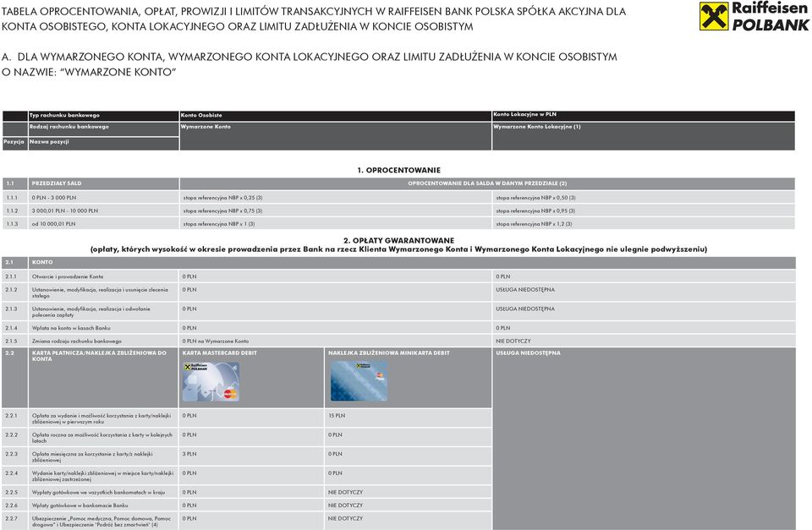
Task: Click 'Otwarcie i prowadzenie Konta' row label
Action: [x=68, y=276]
